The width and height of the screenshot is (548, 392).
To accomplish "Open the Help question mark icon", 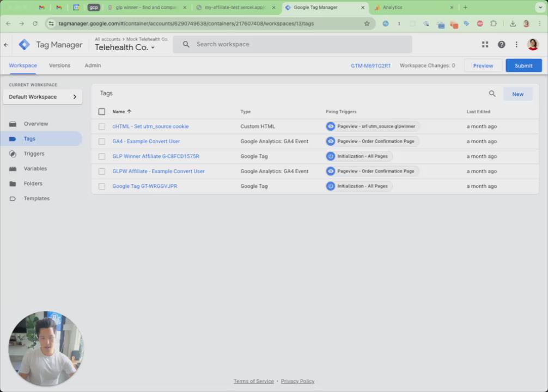I will pyautogui.click(x=501, y=44).
